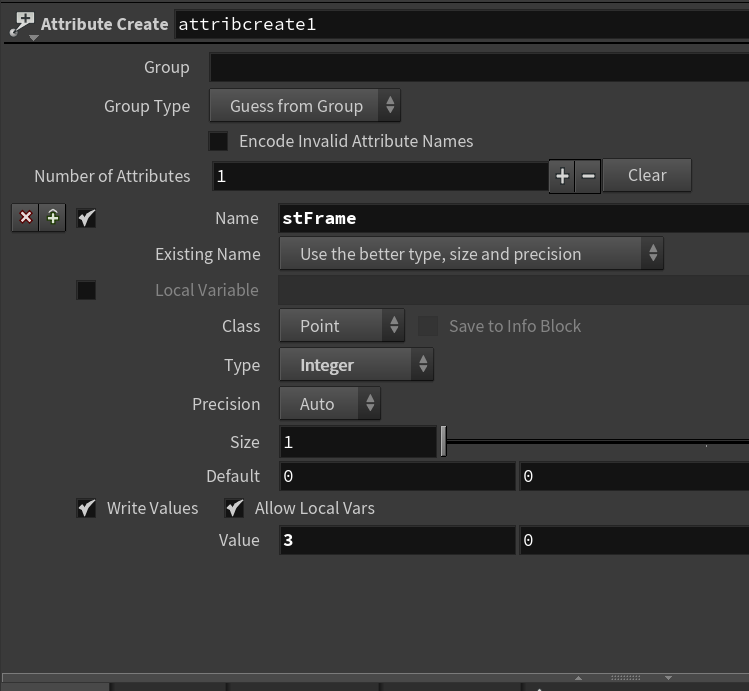749x691 pixels.
Task: Click the Size slider handle
Action: coord(443,441)
